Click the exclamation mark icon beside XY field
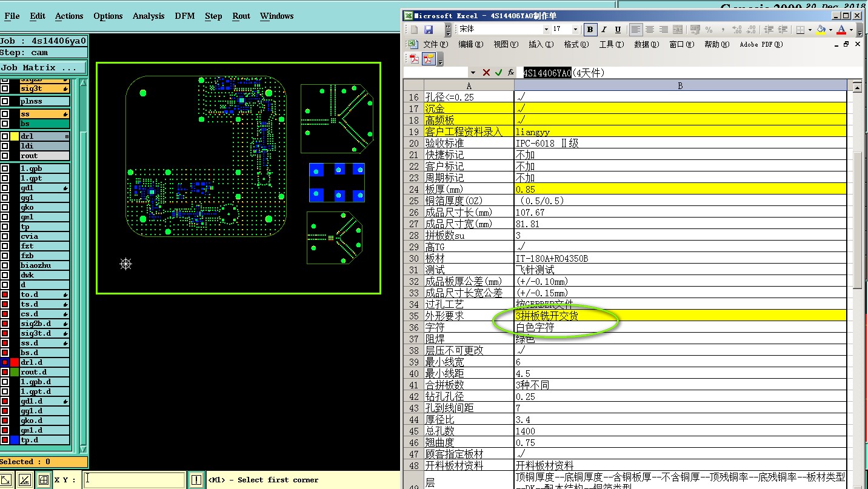This screenshot has width=868, height=489. click(196, 480)
